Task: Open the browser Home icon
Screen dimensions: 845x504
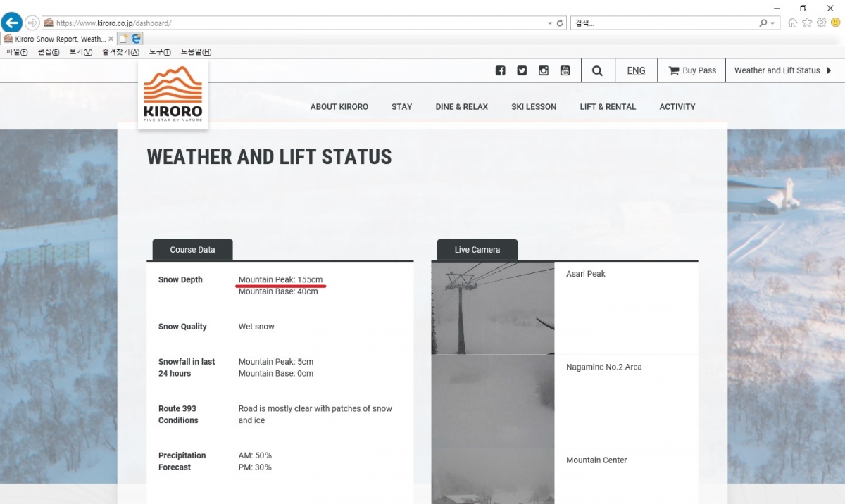Action: [x=793, y=23]
